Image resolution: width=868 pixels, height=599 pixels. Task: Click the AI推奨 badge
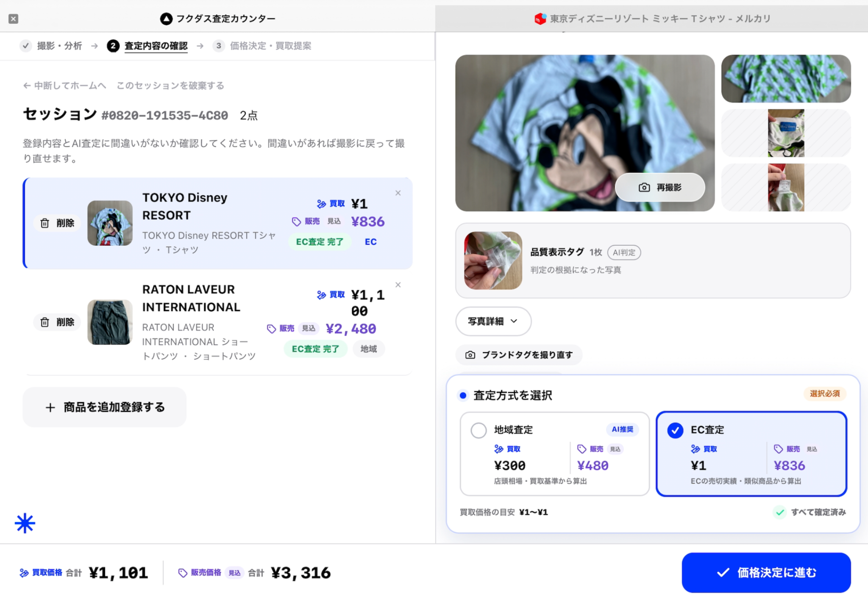click(x=622, y=430)
